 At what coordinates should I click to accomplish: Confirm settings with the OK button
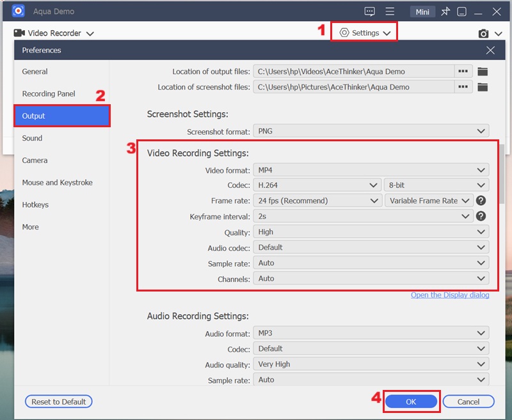tap(410, 401)
